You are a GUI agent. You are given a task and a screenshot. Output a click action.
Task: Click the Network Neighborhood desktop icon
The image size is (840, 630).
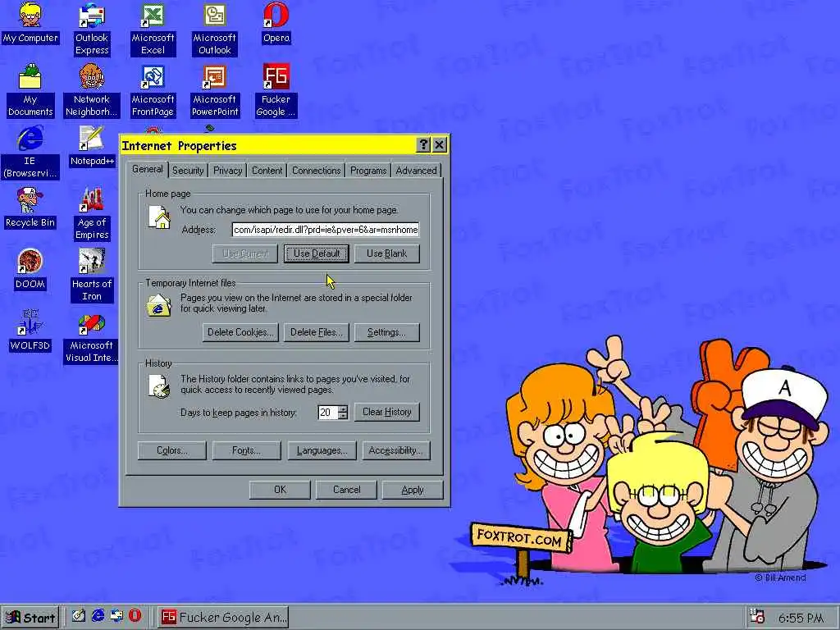pos(91,91)
